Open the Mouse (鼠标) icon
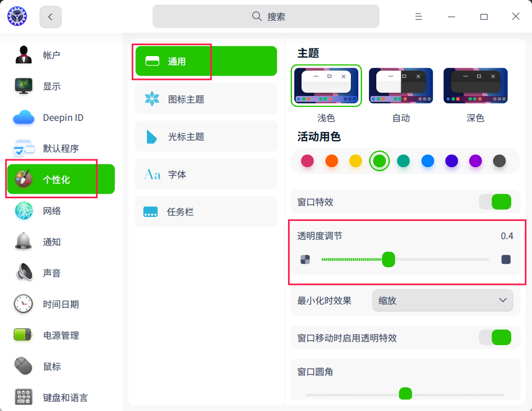The height and width of the screenshot is (411, 532). pyautogui.click(x=23, y=366)
